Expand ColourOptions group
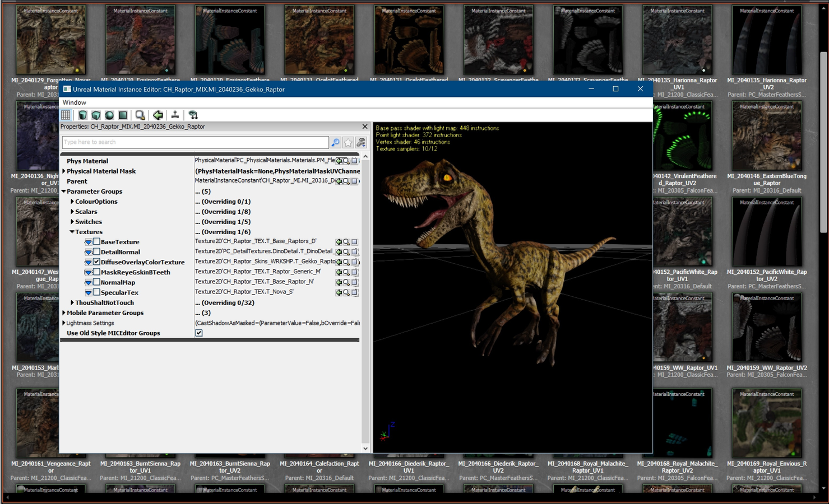The width and height of the screenshot is (829, 504). 72,202
